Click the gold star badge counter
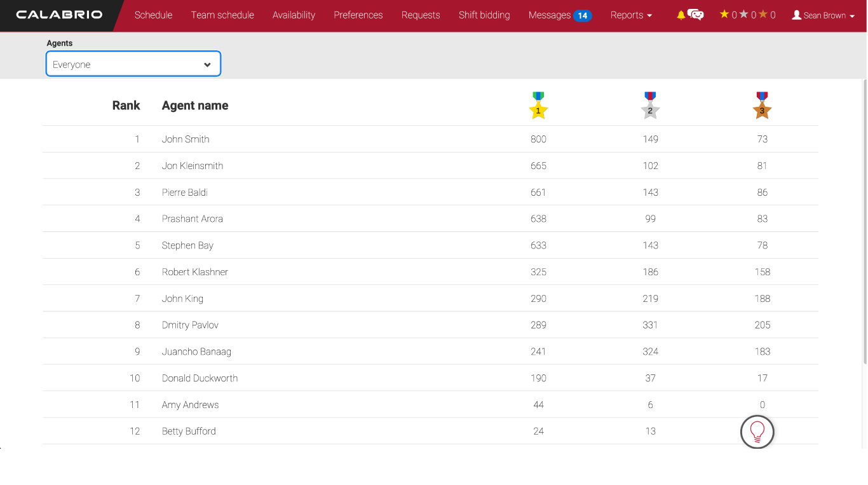Image resolution: width=868 pixels, height=485 pixels. coord(728,15)
